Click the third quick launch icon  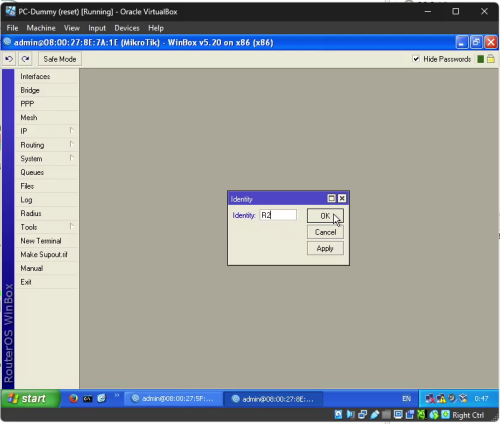(102, 398)
